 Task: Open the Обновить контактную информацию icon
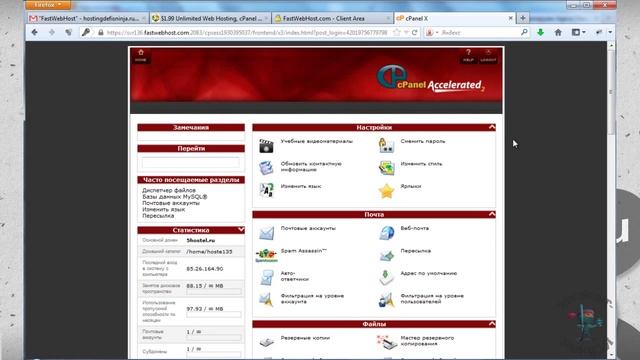(266, 168)
